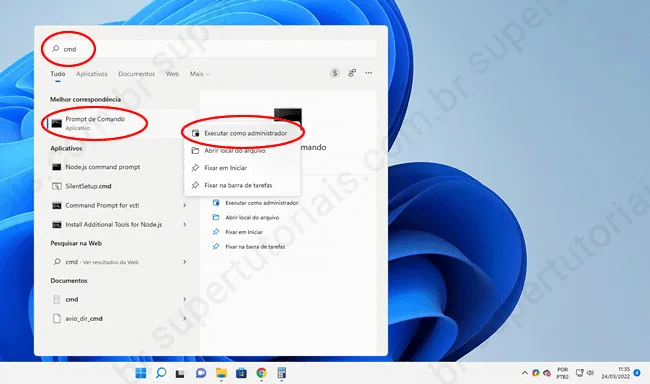Image resolution: width=650 pixels, height=384 pixels.
Task: Expand Install Additional Tools for Node.js arrow
Action: pos(184,224)
